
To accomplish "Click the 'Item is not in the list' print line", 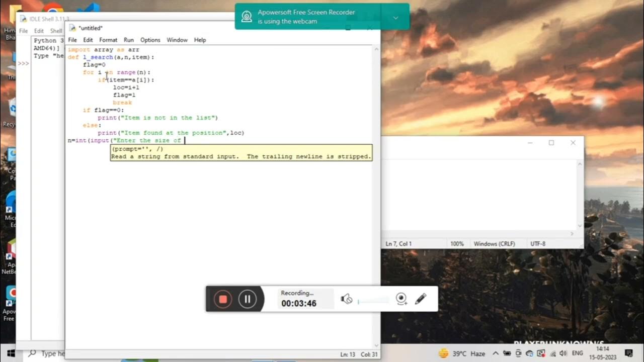I will pos(157,118).
